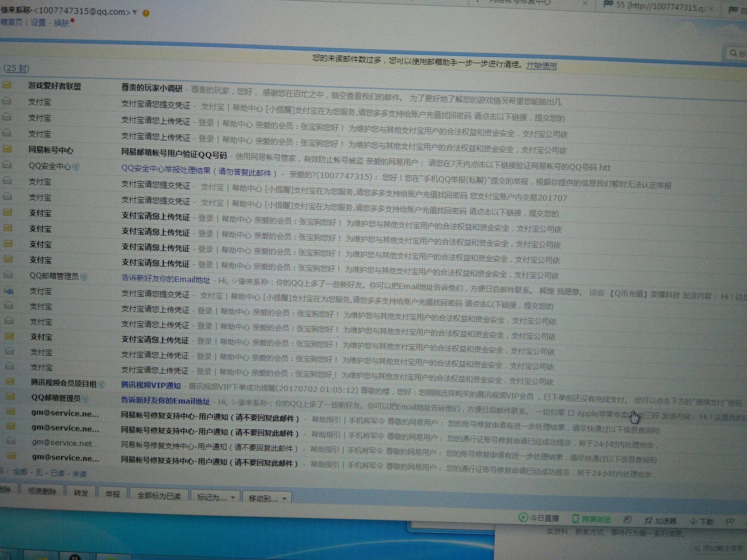Click the 跨屏浏览 label in the status bar
Viewport: 747px width, 560px height.
click(x=596, y=519)
